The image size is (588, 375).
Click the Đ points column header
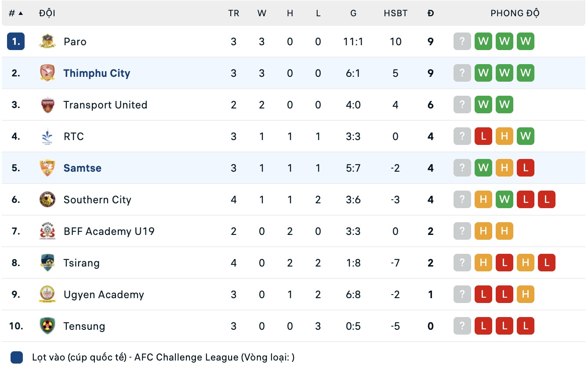tap(431, 13)
